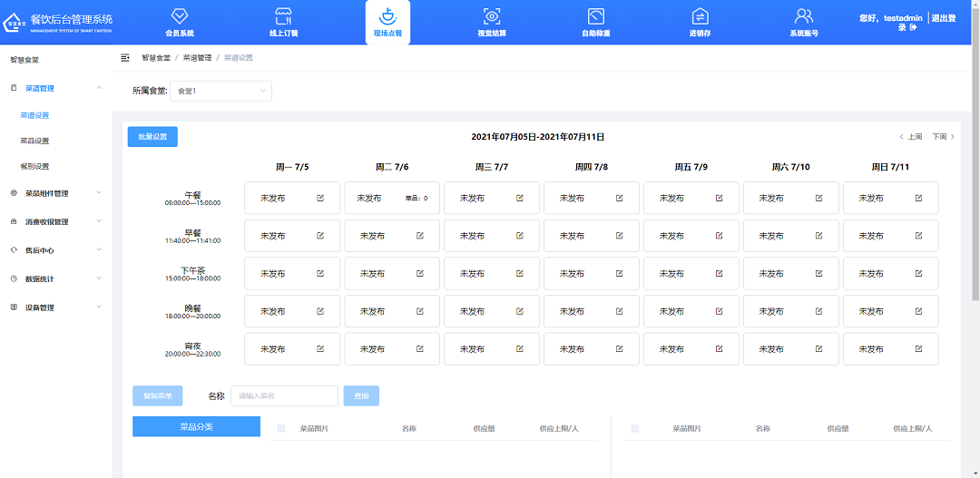Click the blue 批量设置 button
Screen dimensions: 980x478
point(152,137)
